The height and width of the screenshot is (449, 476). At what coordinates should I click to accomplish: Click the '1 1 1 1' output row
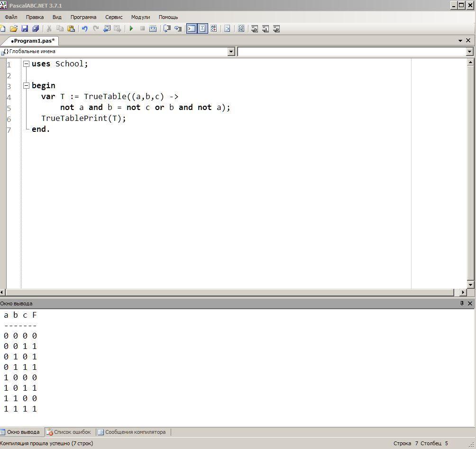(x=20, y=409)
